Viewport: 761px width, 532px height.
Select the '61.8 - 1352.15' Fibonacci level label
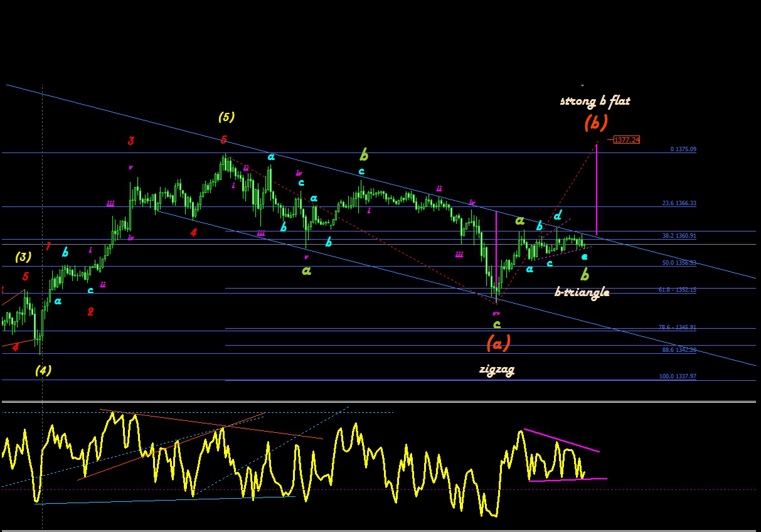[678, 290]
